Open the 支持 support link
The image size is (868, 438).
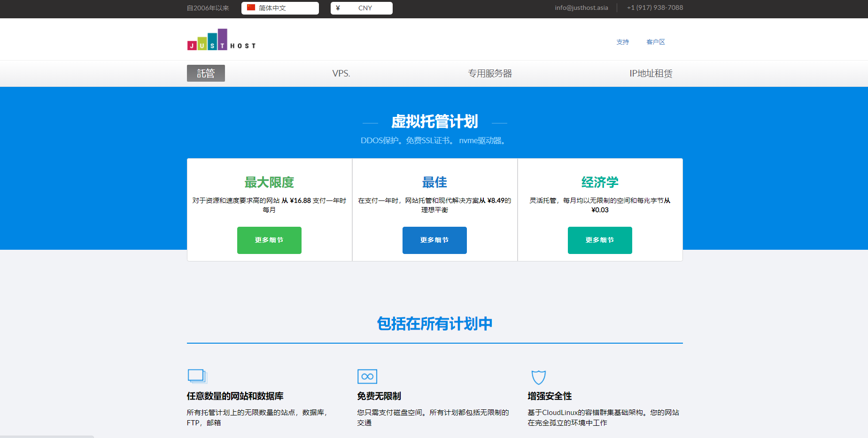[622, 42]
